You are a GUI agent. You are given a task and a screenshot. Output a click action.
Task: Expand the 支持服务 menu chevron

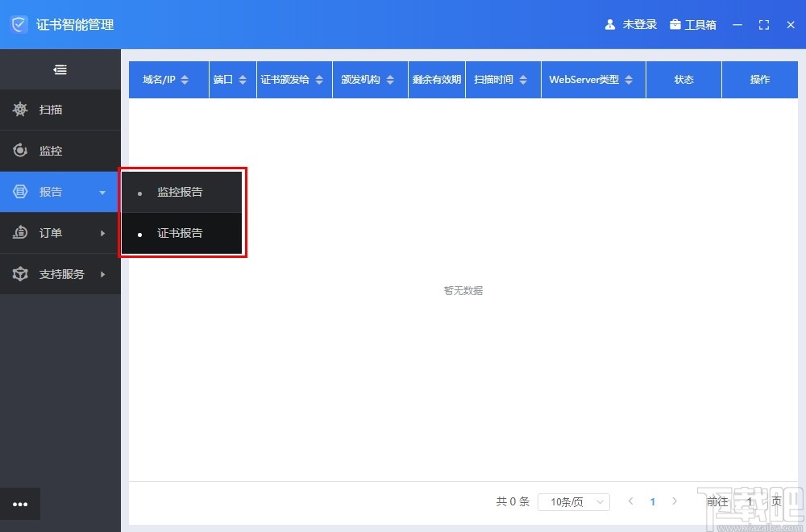coord(102,274)
